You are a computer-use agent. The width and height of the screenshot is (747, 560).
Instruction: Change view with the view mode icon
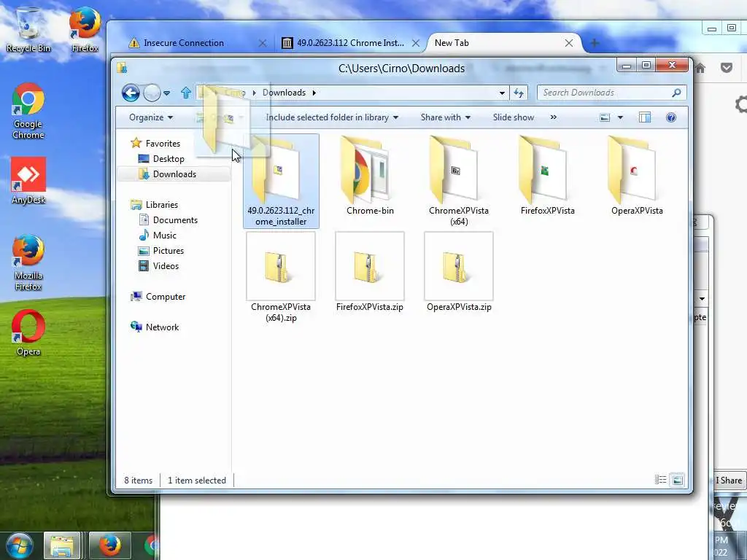pos(605,117)
